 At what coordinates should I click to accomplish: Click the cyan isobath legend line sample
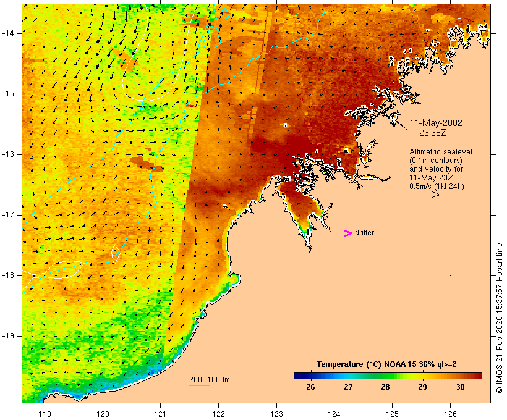(x=200, y=385)
